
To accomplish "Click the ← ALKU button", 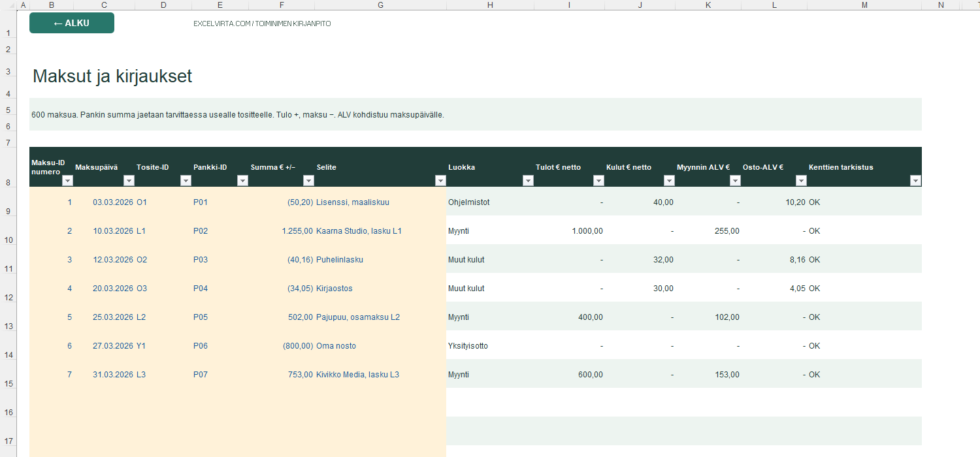I will tap(72, 23).
